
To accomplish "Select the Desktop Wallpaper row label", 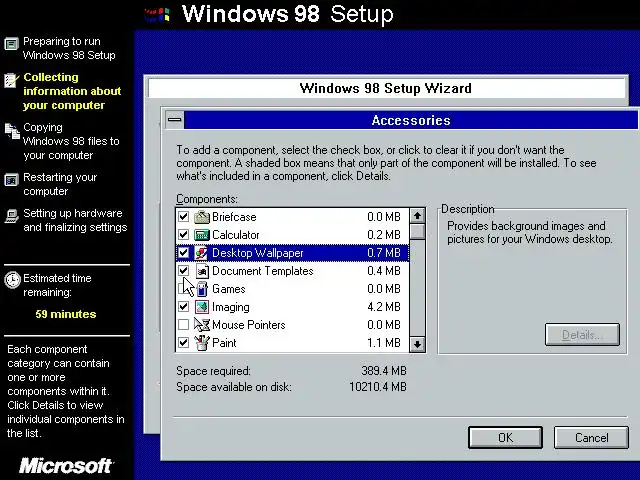I will (x=258, y=253).
